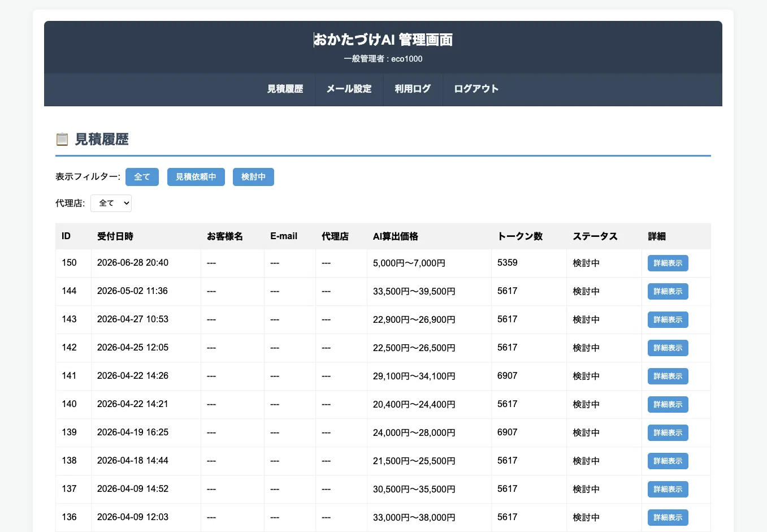The image size is (767, 532).
Task: Open the メール設定 menu item
Action: (x=349, y=89)
